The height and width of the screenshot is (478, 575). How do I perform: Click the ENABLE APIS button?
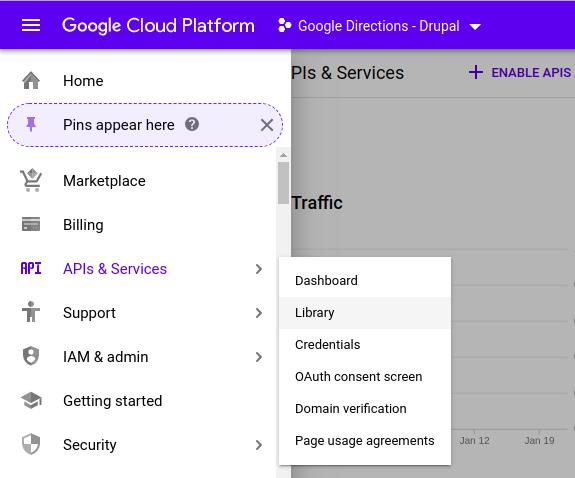[521, 72]
